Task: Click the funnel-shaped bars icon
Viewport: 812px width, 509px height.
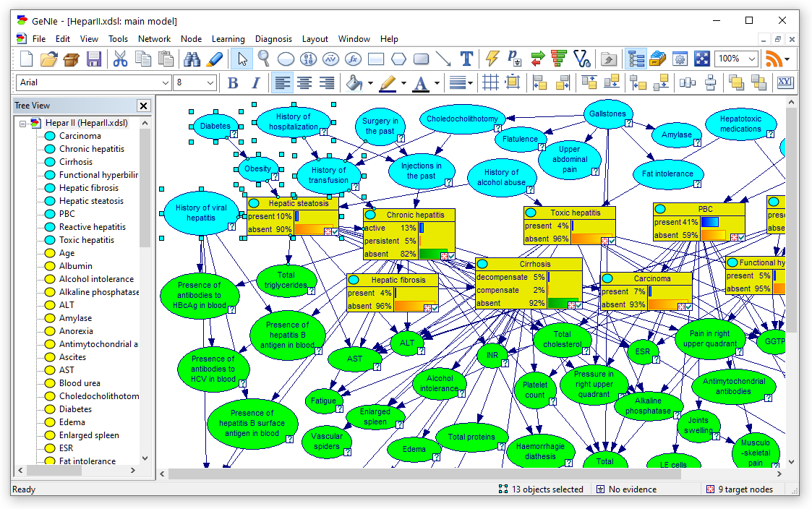Action: 559,59
